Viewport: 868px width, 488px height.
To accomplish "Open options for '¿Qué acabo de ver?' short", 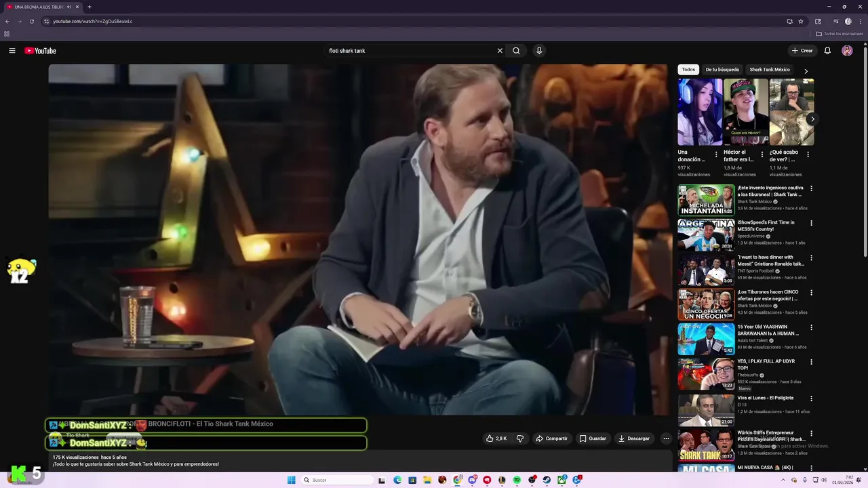I will (808, 155).
